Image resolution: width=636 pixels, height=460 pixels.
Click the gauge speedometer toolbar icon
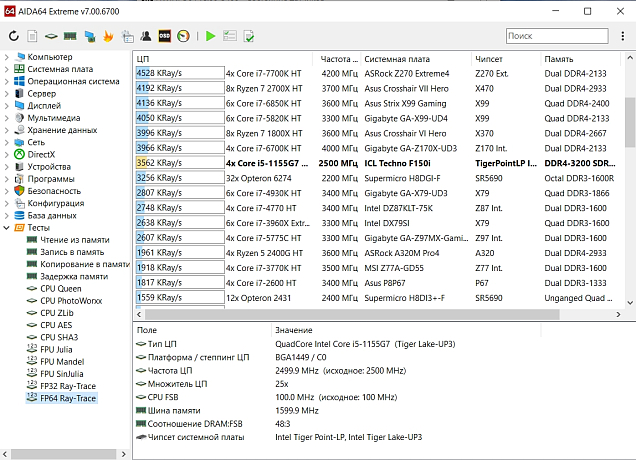click(x=184, y=36)
